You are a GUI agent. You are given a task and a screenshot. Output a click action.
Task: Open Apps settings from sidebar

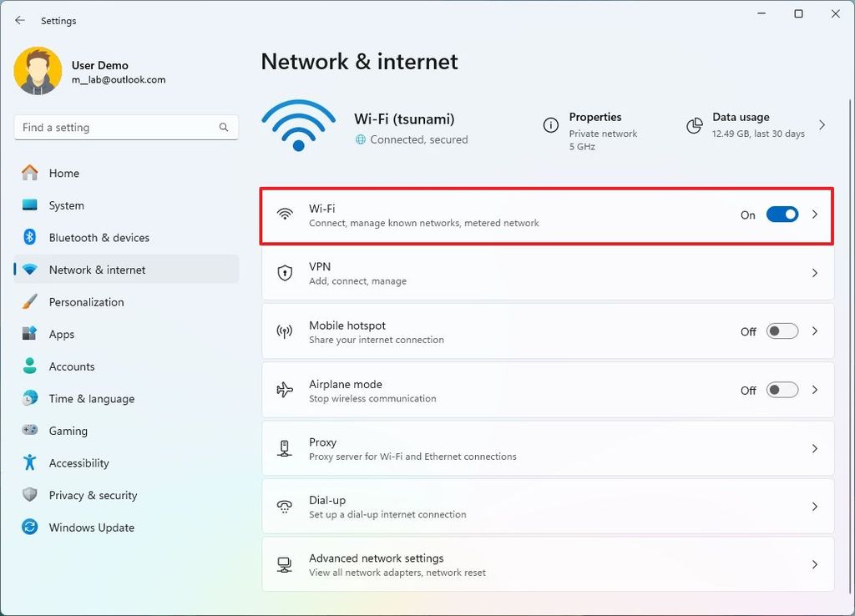pos(62,334)
